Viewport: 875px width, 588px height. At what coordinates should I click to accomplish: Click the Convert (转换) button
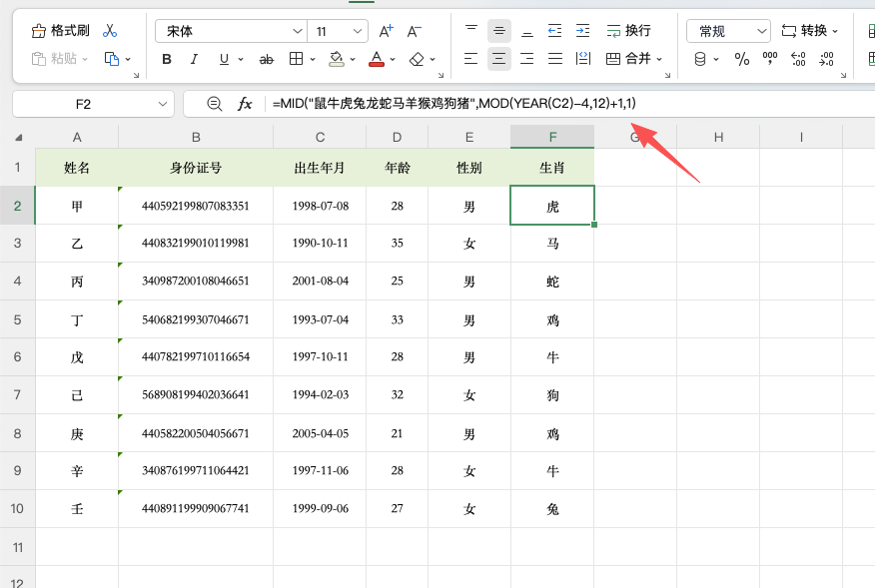[805, 31]
